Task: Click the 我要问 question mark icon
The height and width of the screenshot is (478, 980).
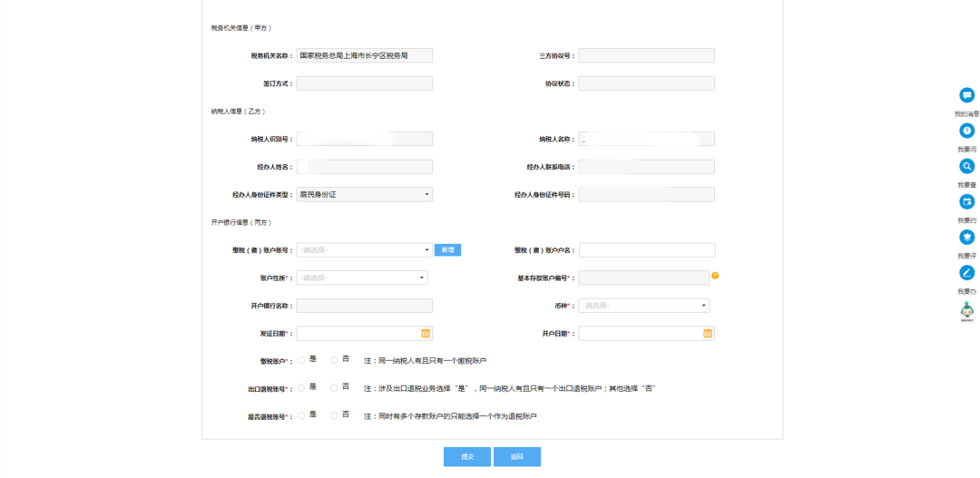Action: tap(966, 132)
